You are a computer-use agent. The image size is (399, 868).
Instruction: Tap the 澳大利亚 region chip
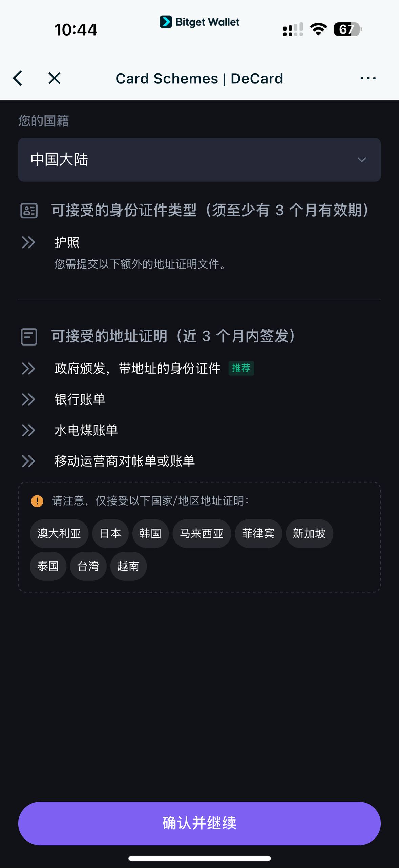click(x=59, y=534)
